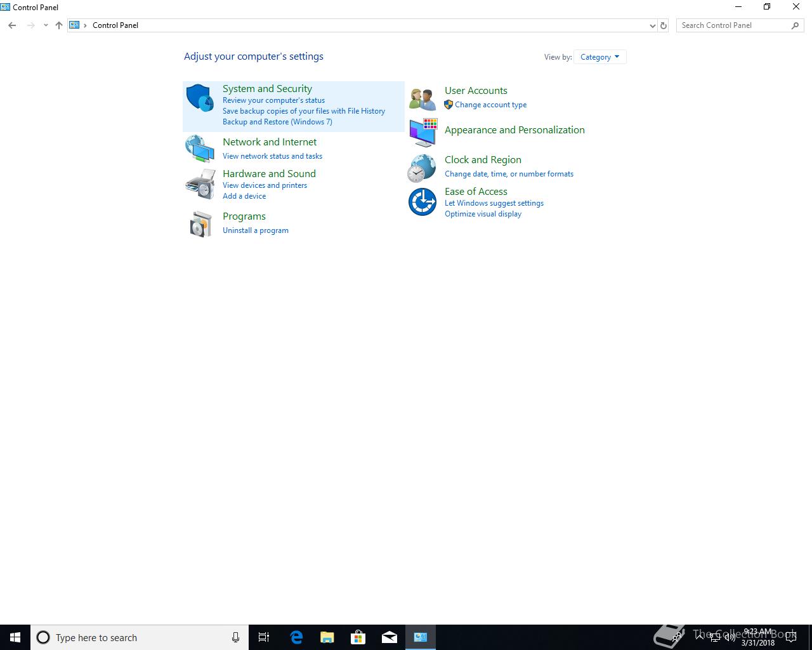Open Ease of Access category
This screenshot has width=812, height=650.
coord(476,192)
